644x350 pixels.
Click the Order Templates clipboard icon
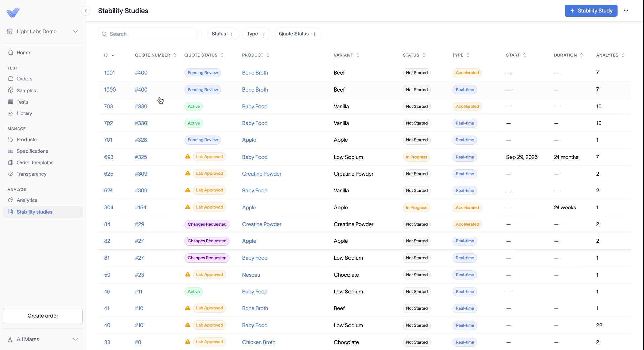11,162
